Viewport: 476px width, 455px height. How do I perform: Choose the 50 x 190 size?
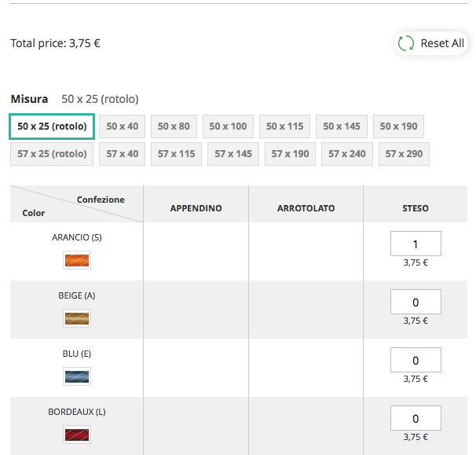coord(398,127)
